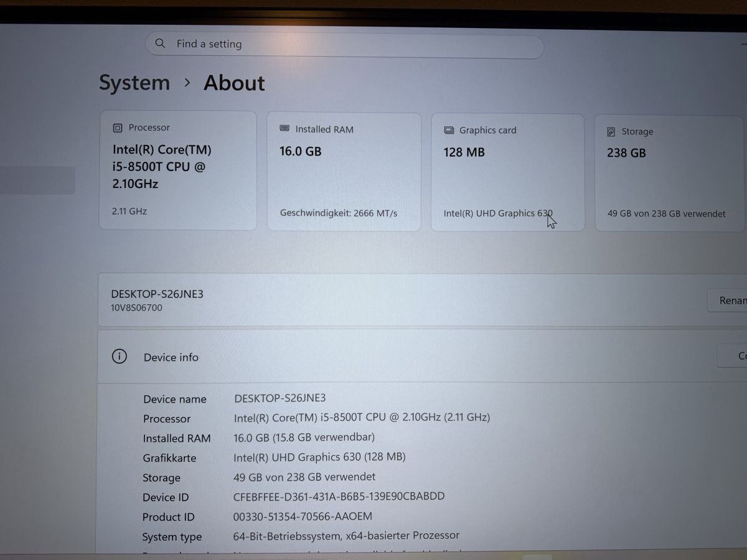Select Processor row value in Device info
Screen dimensions: 747x560
click(x=362, y=417)
